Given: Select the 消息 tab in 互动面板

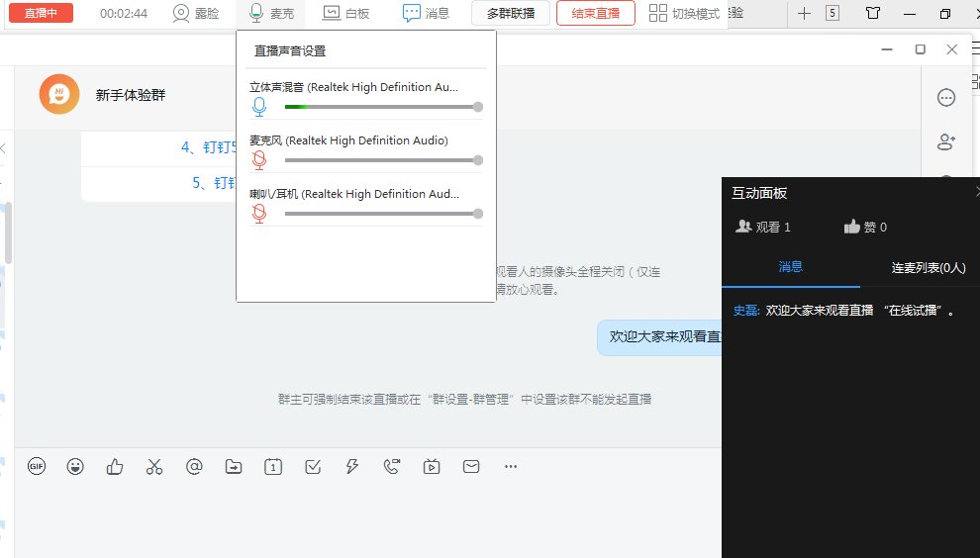Looking at the screenshot, I should pos(790,267).
